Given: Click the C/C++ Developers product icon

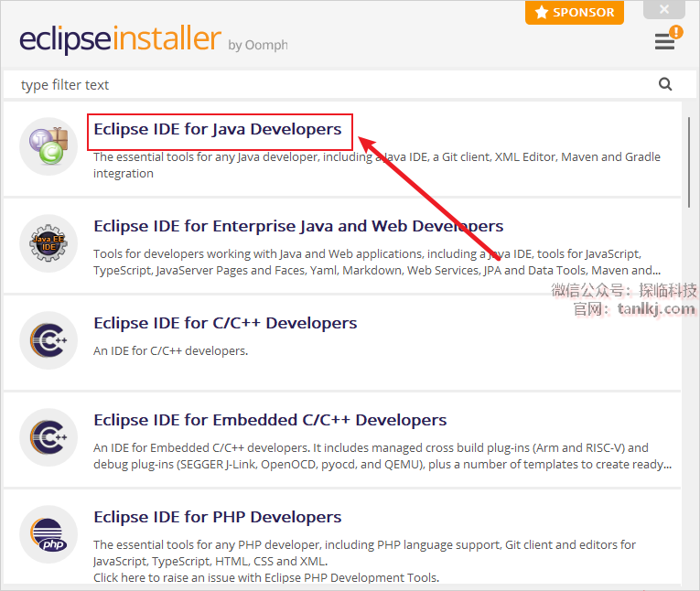Looking at the screenshot, I should coord(48,340).
